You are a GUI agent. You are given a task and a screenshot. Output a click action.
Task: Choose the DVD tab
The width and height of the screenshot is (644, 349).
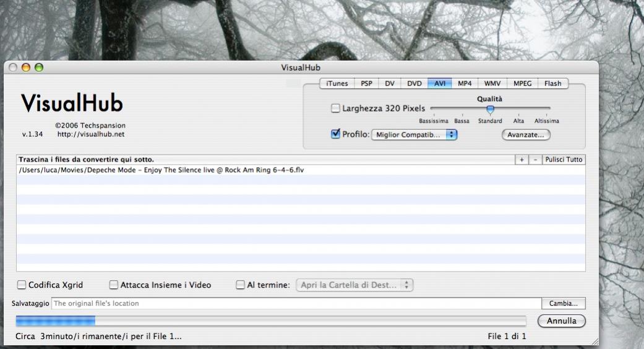tap(414, 84)
